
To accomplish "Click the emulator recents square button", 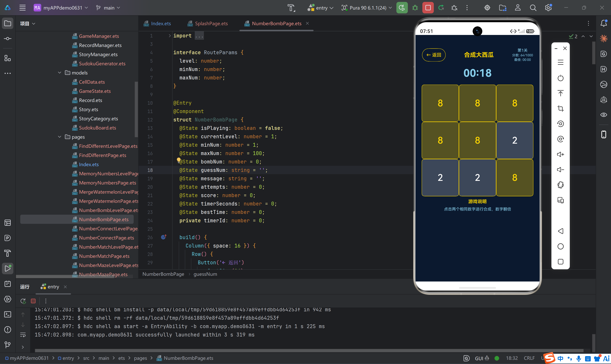I will coord(560,262).
